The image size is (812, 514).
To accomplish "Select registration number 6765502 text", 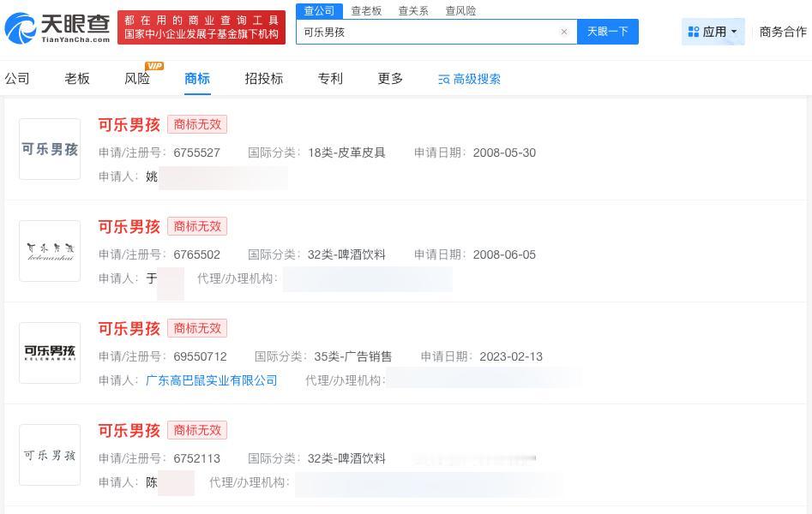I will (197, 254).
